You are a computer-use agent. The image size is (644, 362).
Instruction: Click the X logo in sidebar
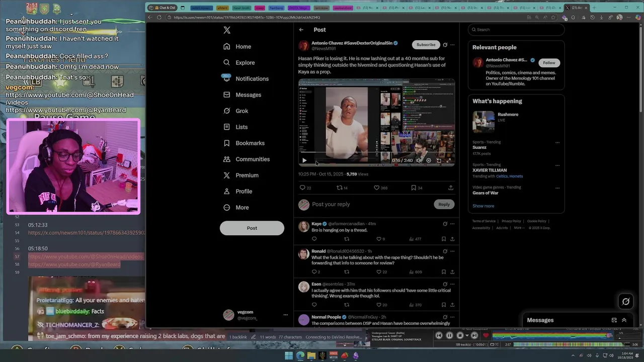[x=227, y=30]
